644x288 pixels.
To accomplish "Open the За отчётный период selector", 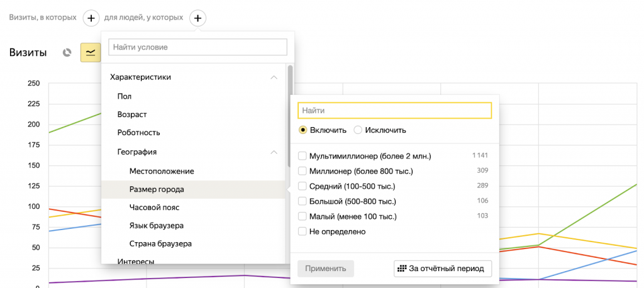I will click(443, 269).
